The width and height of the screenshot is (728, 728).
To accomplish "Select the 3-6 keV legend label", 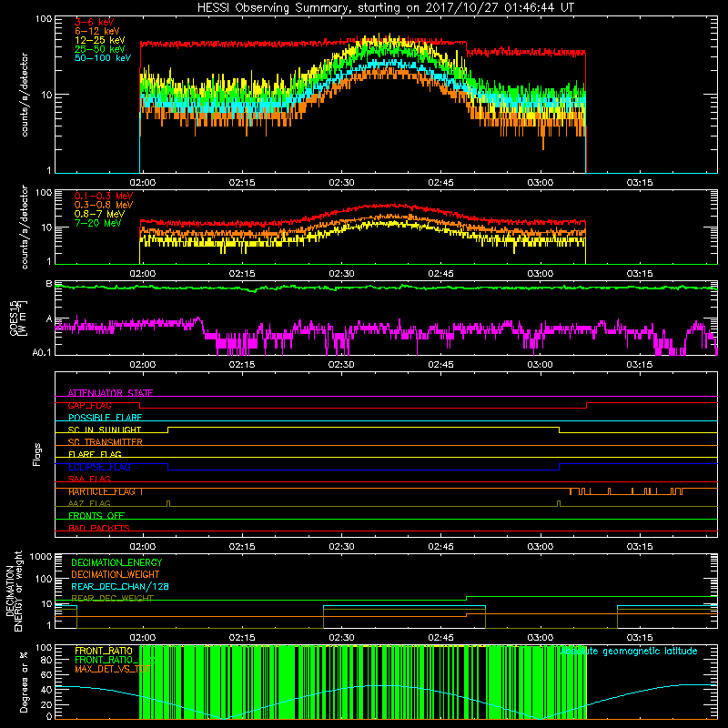I will [x=95, y=22].
